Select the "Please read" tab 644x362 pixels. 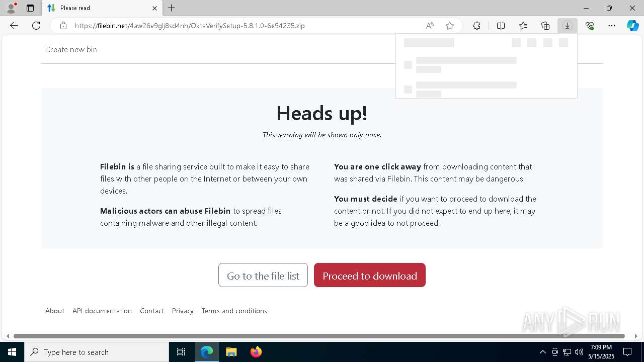(102, 8)
